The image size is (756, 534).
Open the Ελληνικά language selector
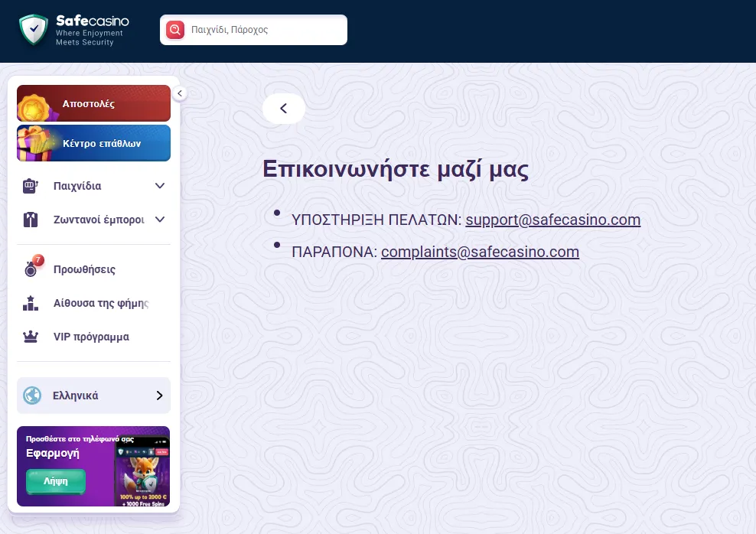tap(93, 396)
